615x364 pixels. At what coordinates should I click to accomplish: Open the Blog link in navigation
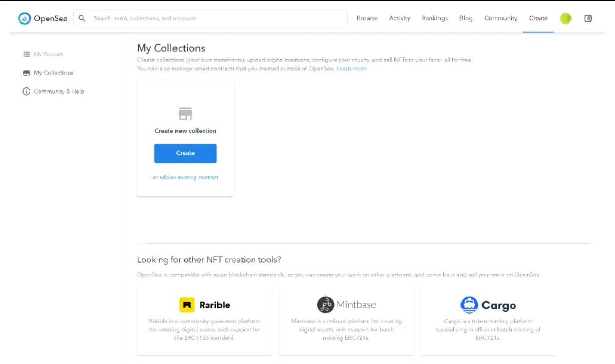[x=466, y=18]
